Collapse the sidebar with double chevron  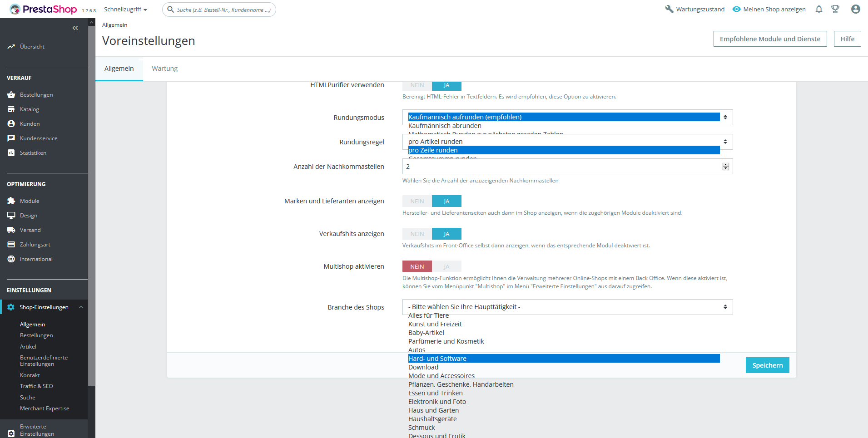[75, 28]
